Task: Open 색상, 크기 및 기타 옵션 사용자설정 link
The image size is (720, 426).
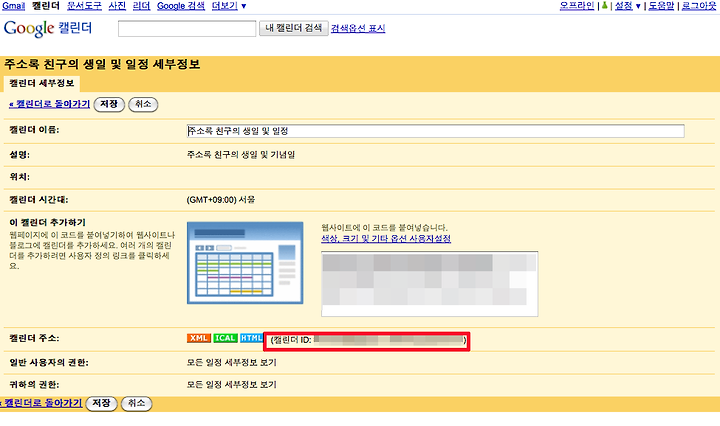Action: [x=386, y=239]
